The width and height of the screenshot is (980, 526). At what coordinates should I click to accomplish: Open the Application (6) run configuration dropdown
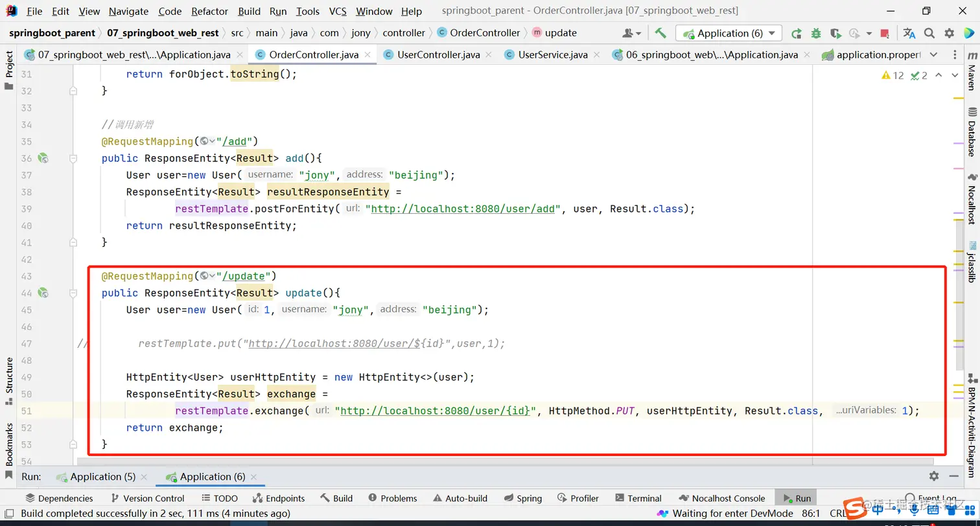click(x=729, y=33)
